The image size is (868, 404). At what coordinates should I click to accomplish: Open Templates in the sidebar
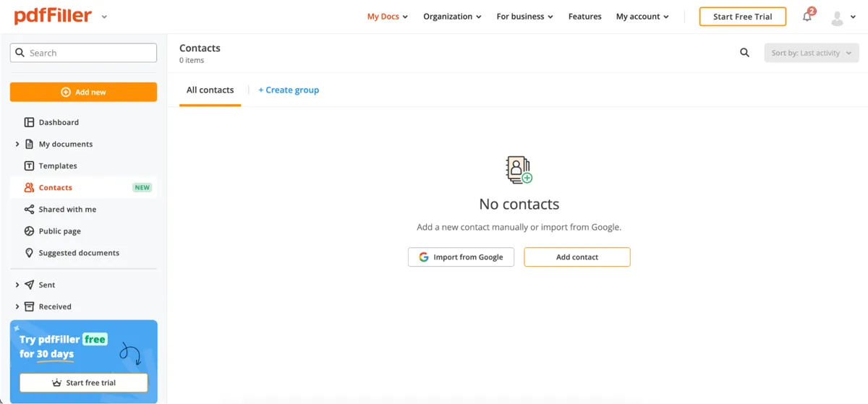pyautogui.click(x=58, y=166)
